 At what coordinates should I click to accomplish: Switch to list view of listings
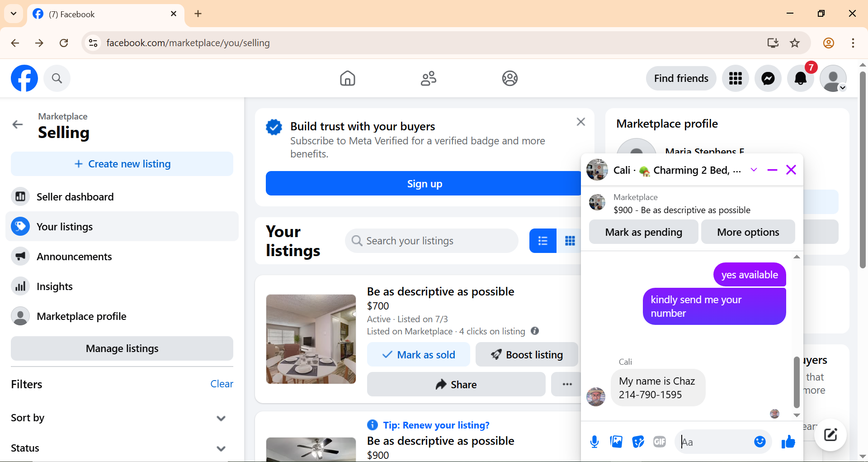[x=543, y=241]
